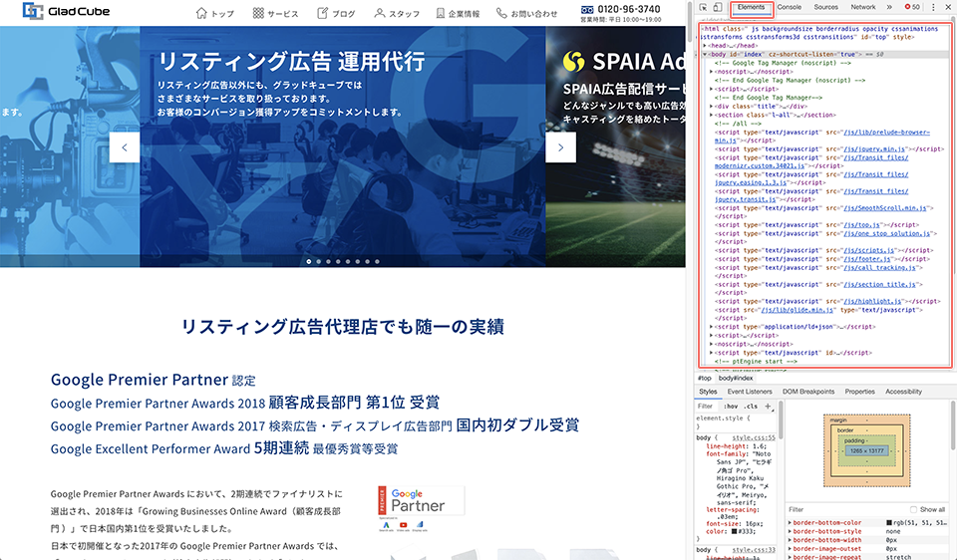
Task: Open the /js/top.js script link
Action: [x=861, y=225]
